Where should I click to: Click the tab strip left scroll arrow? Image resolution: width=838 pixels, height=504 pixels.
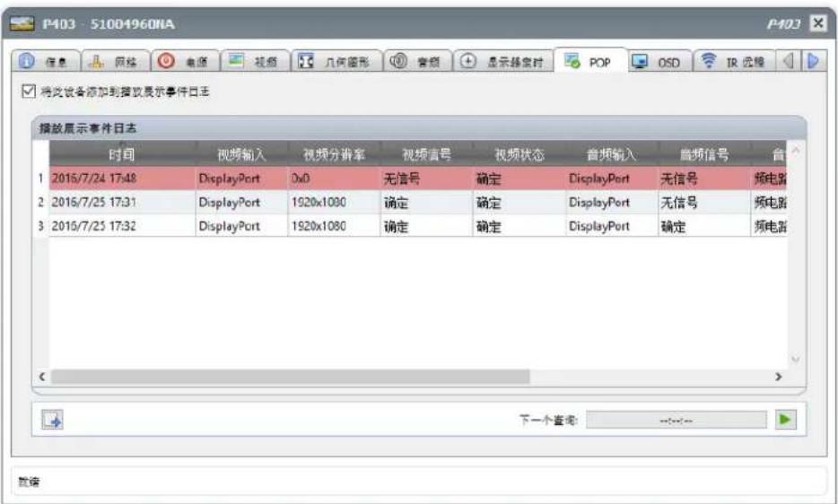click(x=788, y=62)
